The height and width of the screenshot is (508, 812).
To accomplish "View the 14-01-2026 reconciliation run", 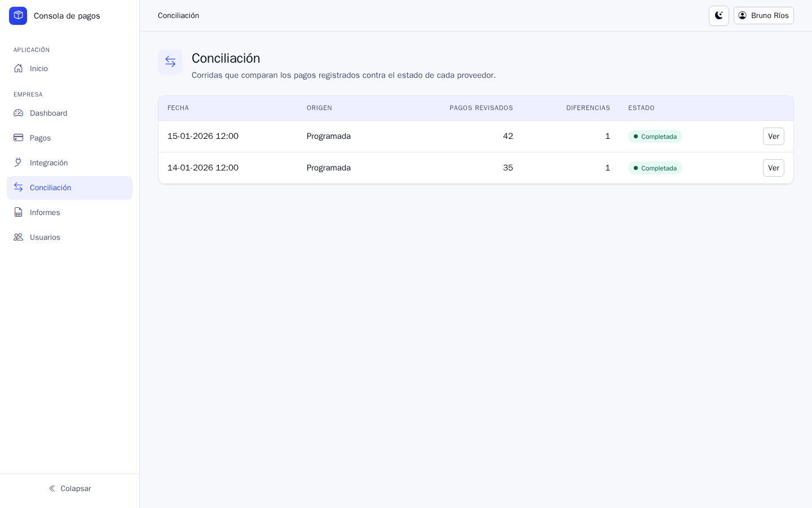I will click(x=774, y=168).
